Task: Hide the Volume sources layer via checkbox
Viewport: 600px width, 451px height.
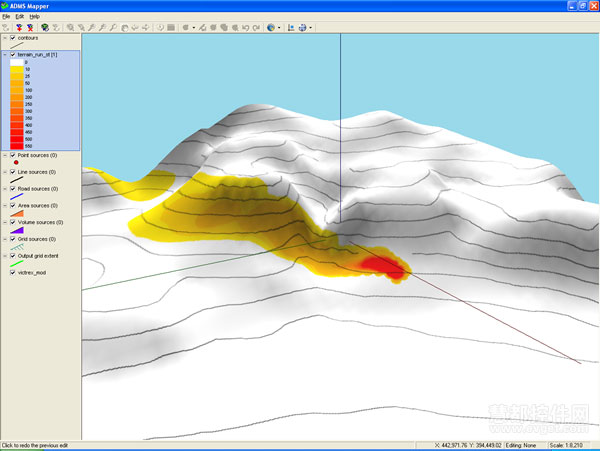Action: [x=13, y=222]
